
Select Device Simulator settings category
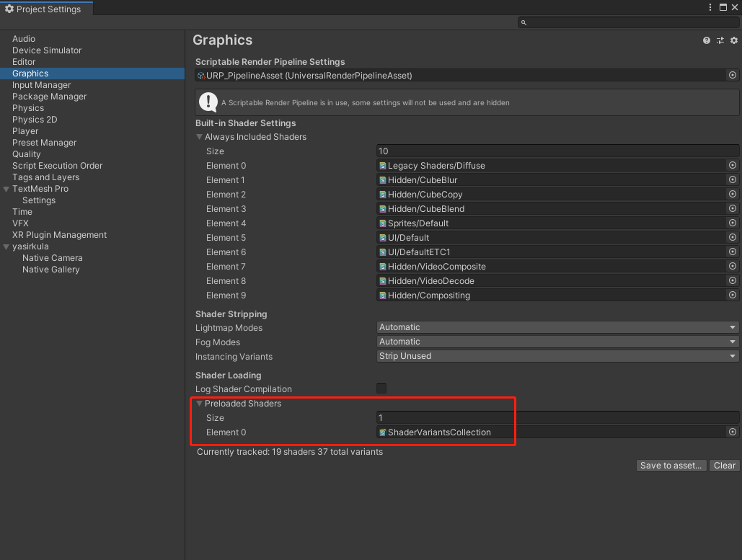pyautogui.click(x=47, y=50)
